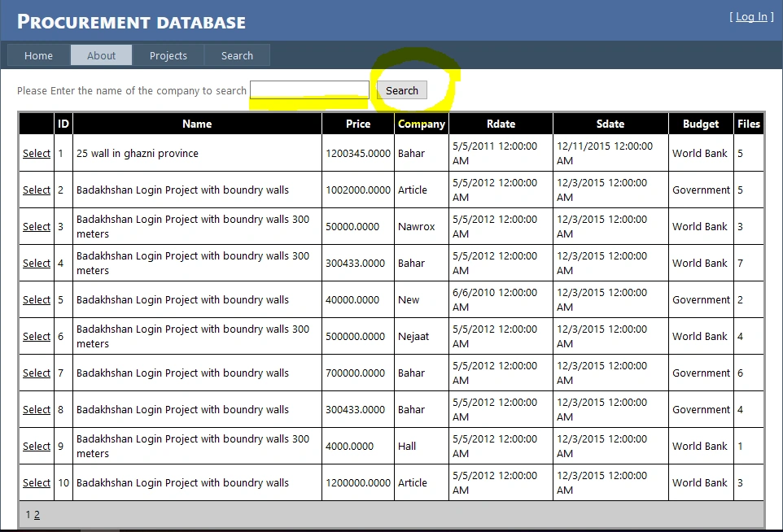Select the row with ID 4
The width and height of the screenshot is (783, 532).
[37, 263]
